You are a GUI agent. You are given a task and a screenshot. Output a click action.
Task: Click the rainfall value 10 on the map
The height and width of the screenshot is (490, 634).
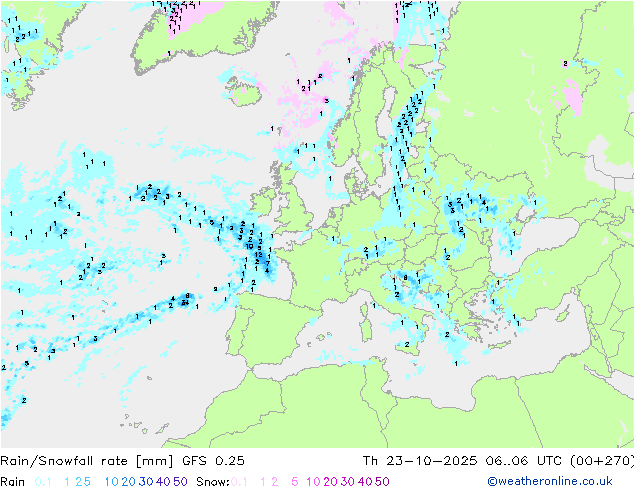coord(249,246)
